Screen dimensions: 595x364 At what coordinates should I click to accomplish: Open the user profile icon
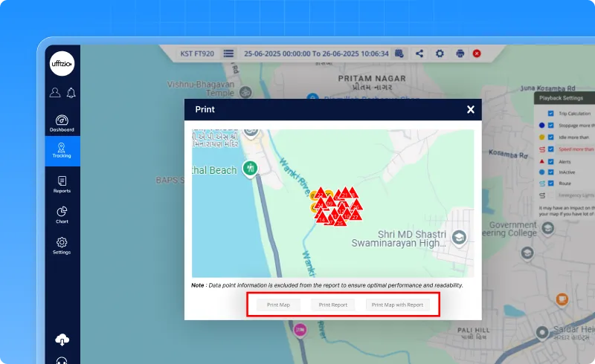click(54, 93)
